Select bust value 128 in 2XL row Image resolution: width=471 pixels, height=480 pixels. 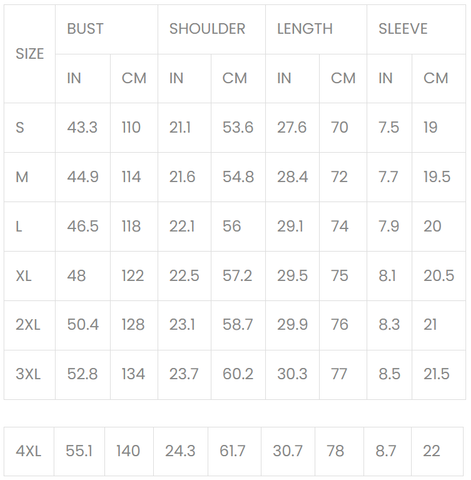pyautogui.click(x=134, y=325)
